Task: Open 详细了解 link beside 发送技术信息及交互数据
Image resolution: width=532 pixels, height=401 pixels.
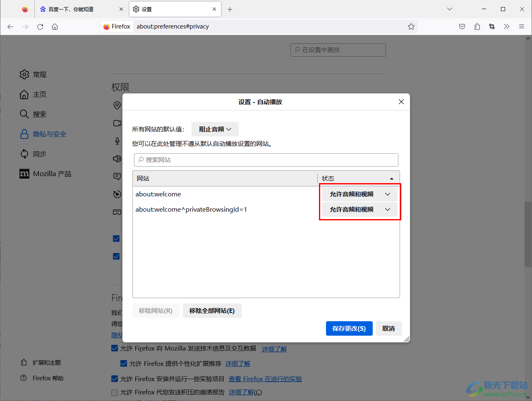Action: (x=274, y=349)
